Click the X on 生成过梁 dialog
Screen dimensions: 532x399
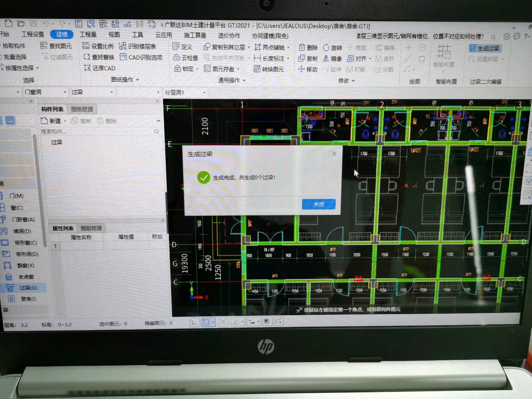coord(334,154)
